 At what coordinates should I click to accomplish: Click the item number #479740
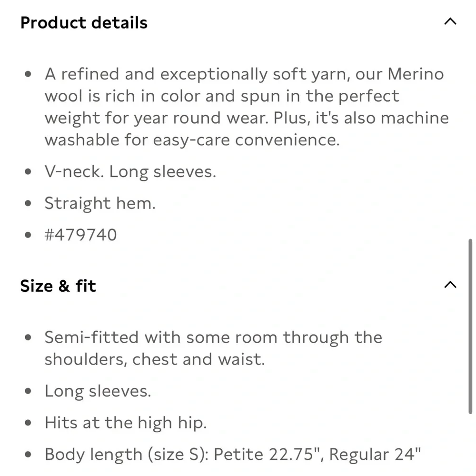80,235
